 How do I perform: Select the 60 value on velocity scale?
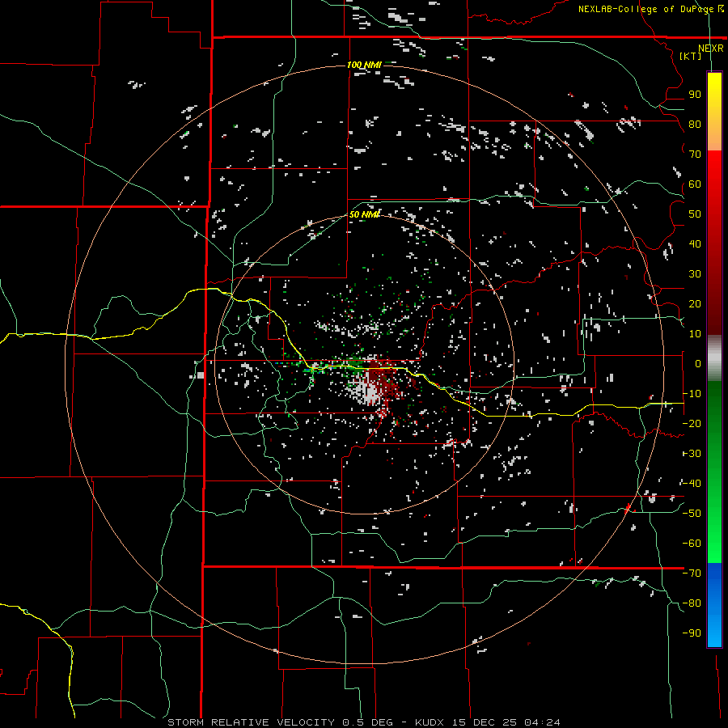(695, 184)
